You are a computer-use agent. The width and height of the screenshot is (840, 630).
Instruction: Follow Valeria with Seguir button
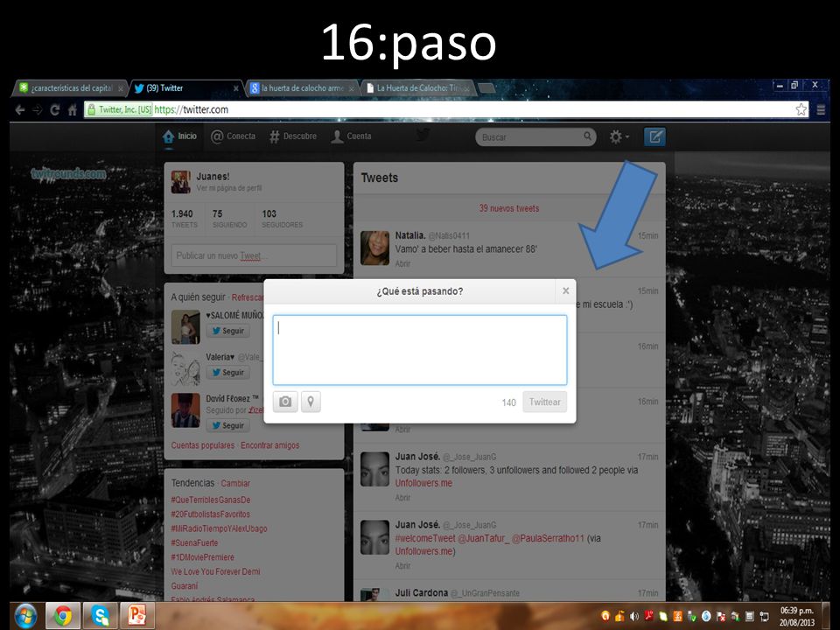[x=227, y=373]
